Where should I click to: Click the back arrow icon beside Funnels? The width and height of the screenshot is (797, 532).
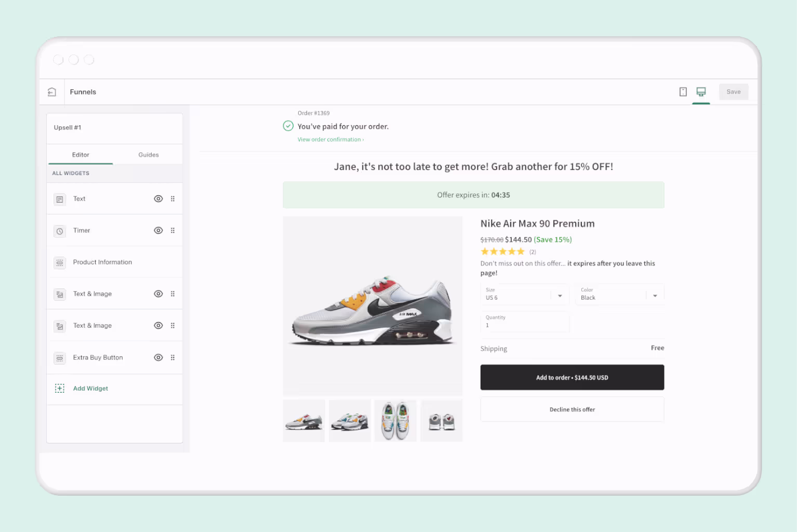pyautogui.click(x=52, y=92)
